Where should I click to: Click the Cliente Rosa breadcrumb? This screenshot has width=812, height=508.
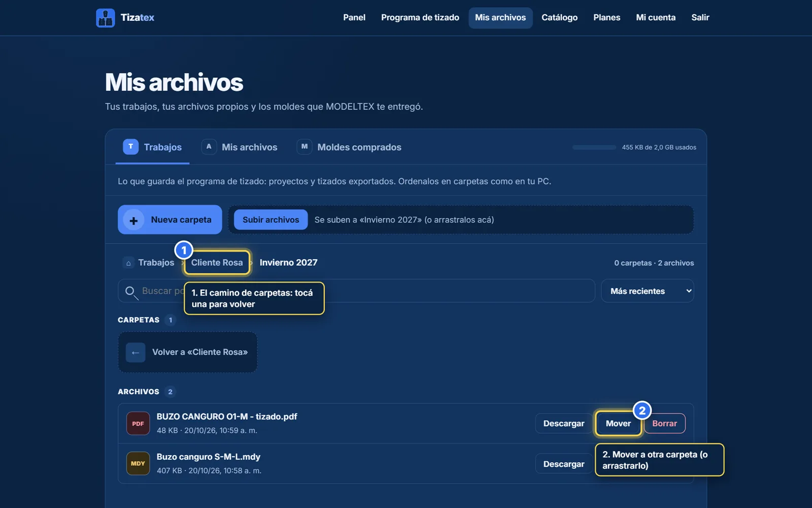click(217, 263)
